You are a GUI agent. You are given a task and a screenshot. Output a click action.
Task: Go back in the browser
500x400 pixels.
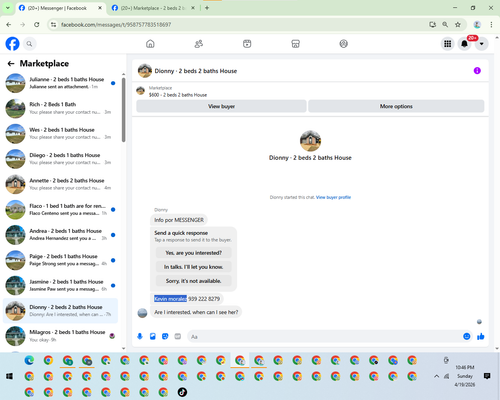9,25
